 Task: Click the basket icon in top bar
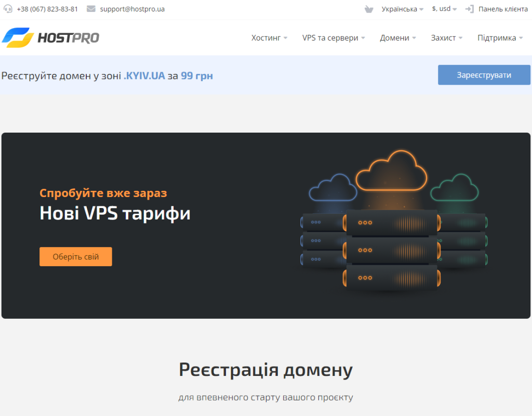point(369,9)
